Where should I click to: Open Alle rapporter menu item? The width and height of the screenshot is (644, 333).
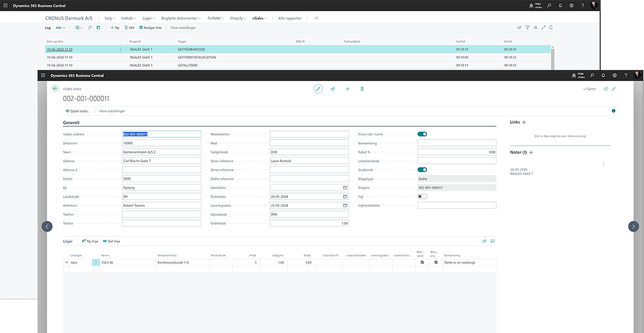pyautogui.click(x=290, y=18)
